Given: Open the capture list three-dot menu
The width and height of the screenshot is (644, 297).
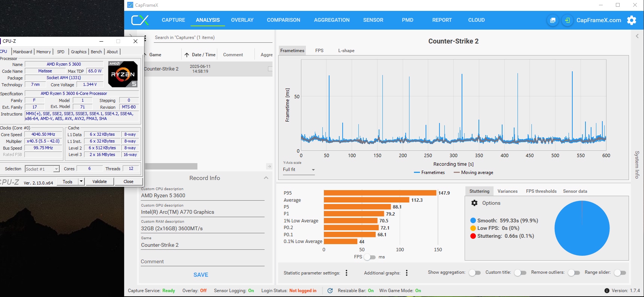Looking at the screenshot, I should point(145,38).
